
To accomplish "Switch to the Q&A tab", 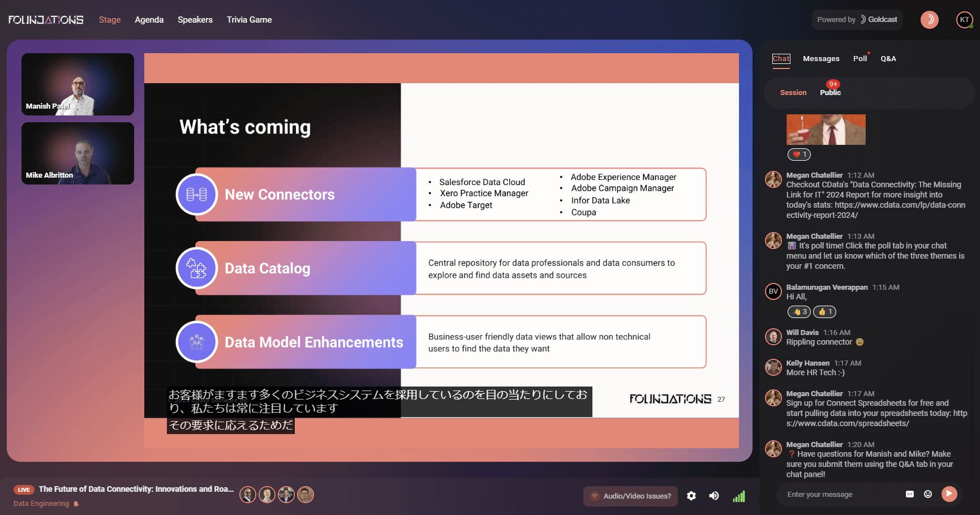I will click(888, 59).
